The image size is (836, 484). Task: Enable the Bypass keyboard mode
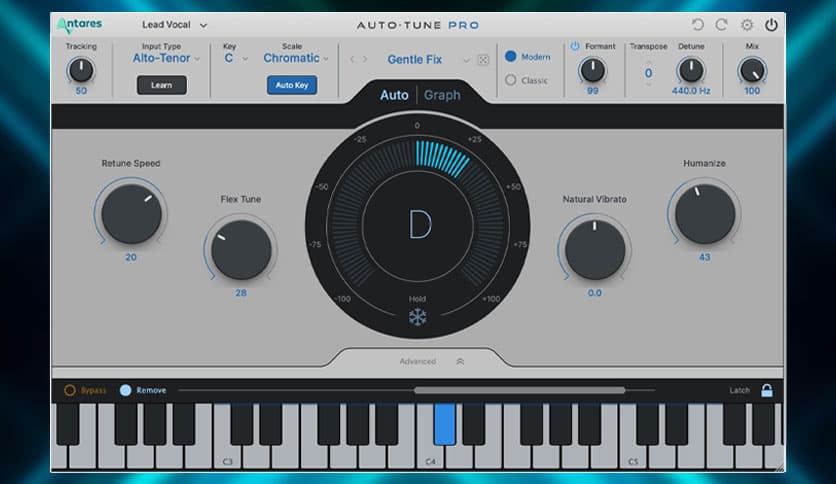pos(70,390)
